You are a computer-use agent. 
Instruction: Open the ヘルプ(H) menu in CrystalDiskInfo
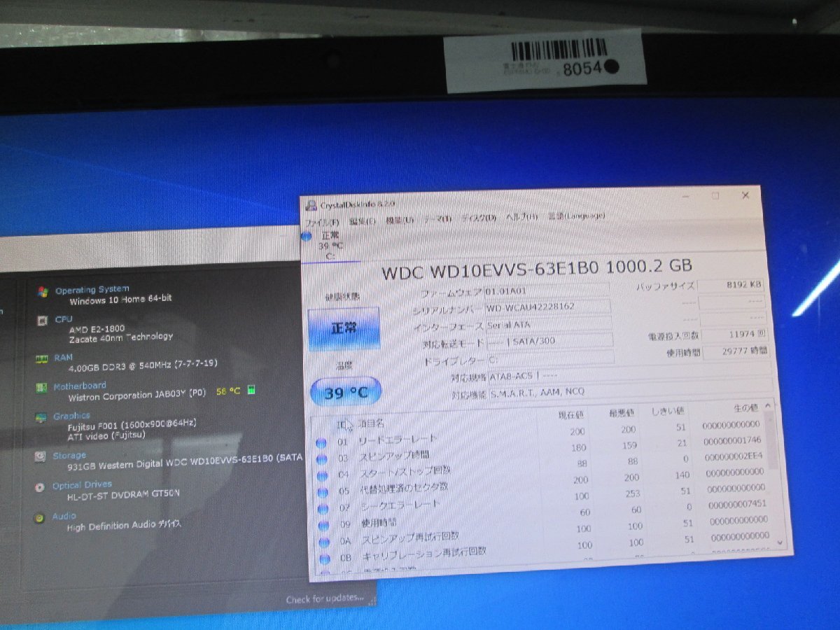coord(522,217)
